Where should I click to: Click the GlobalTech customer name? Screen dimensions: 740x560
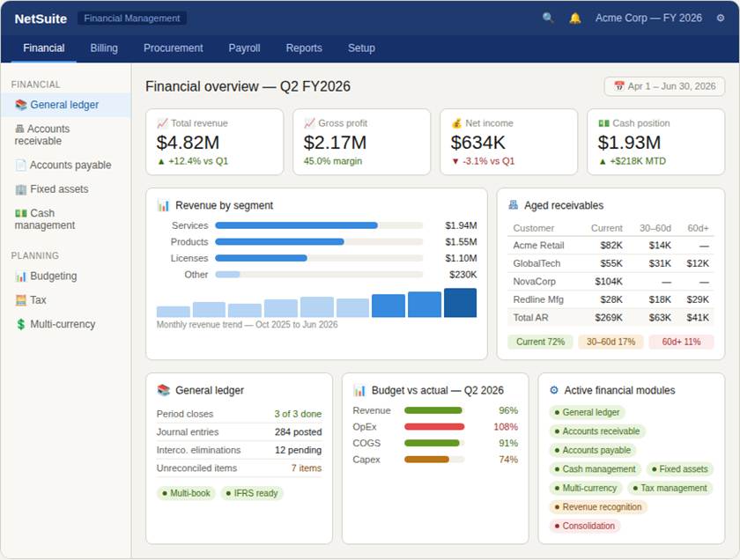536,263
